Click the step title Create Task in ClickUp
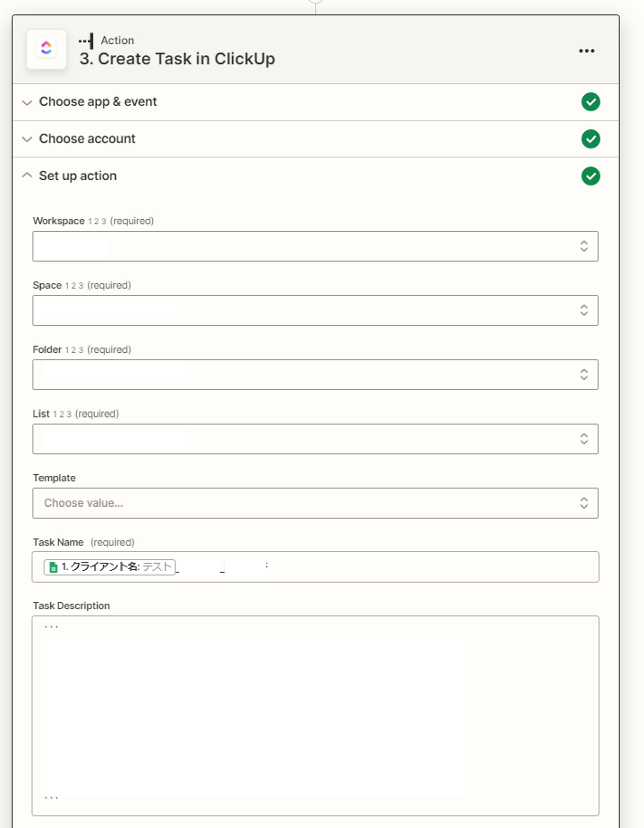 pos(177,59)
